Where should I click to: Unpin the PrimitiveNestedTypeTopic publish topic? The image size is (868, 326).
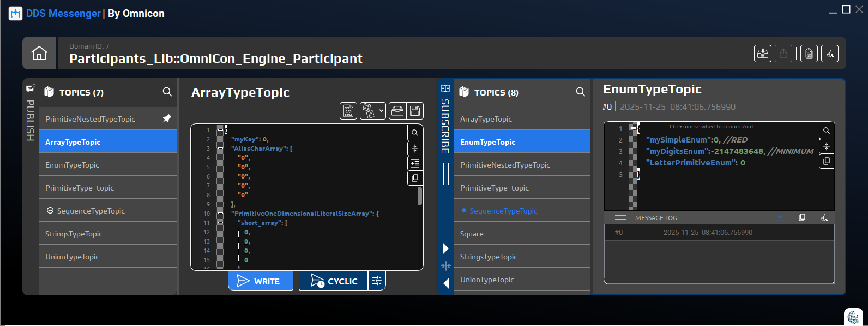[x=167, y=118]
